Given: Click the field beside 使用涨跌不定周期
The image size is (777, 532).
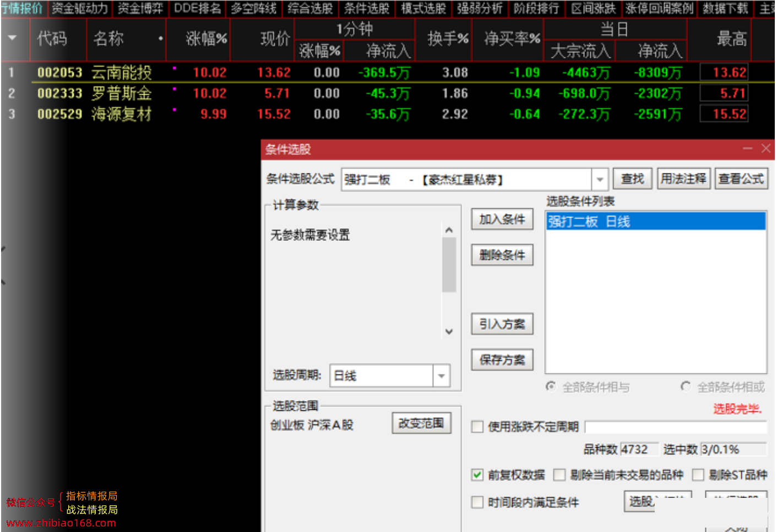Looking at the screenshot, I should click(x=676, y=427).
